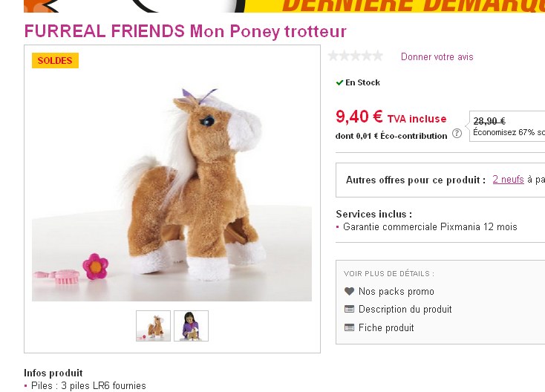Click the list icon beside Fiche produit

click(349, 327)
